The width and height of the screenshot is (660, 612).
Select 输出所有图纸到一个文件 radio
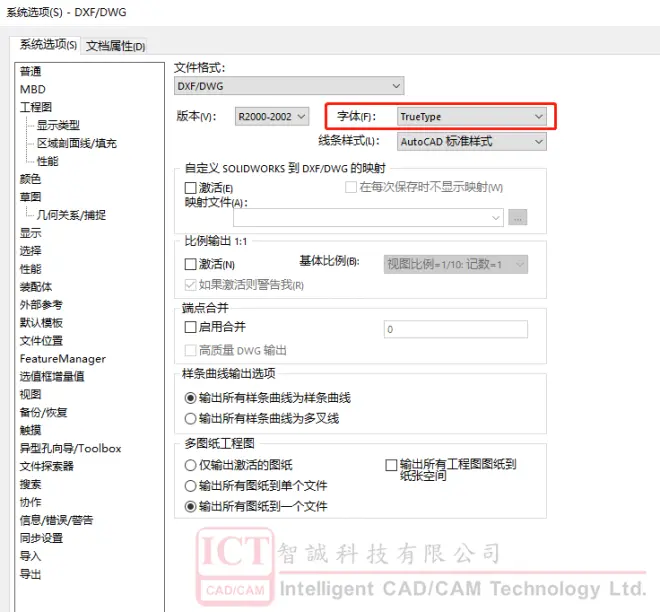[x=190, y=506]
